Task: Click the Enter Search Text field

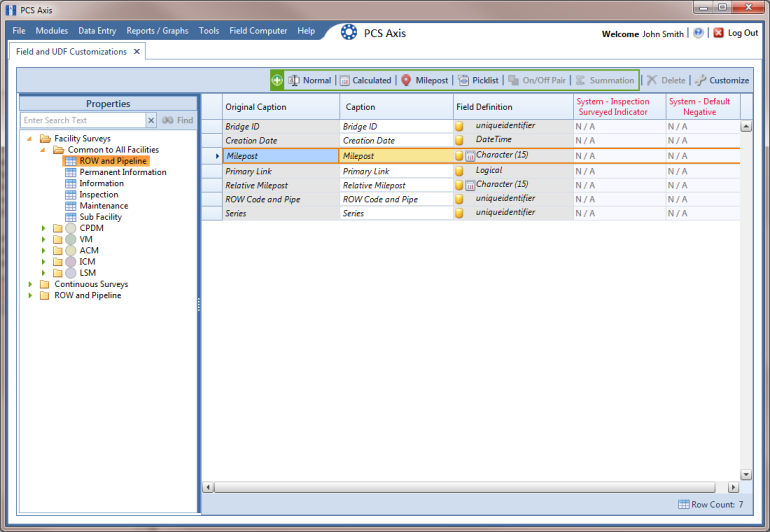Action: click(x=83, y=120)
